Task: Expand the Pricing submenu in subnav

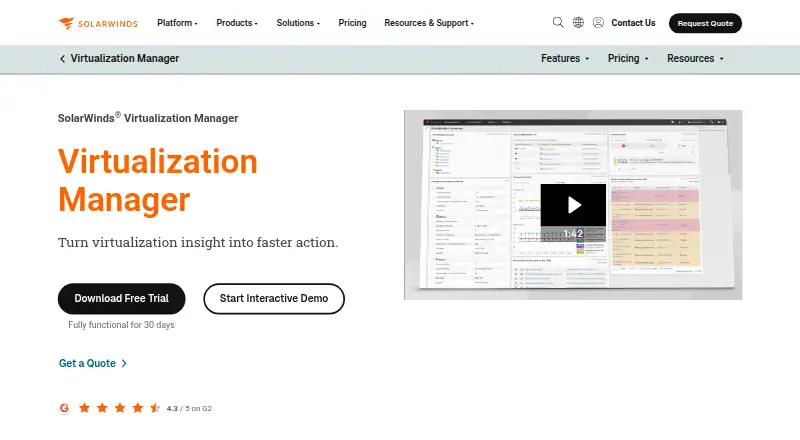Action: point(628,59)
